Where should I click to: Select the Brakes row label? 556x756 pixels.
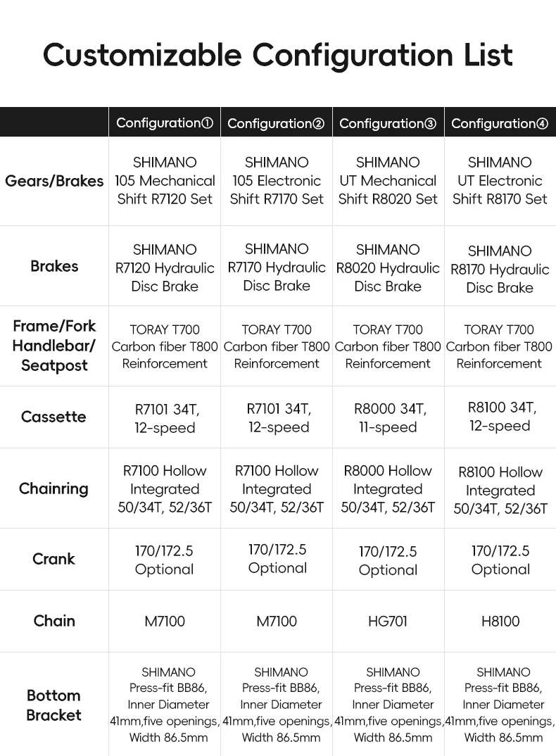coord(54,265)
